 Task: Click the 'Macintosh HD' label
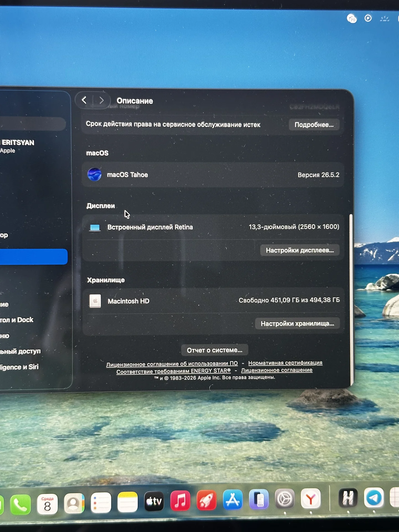[129, 301]
